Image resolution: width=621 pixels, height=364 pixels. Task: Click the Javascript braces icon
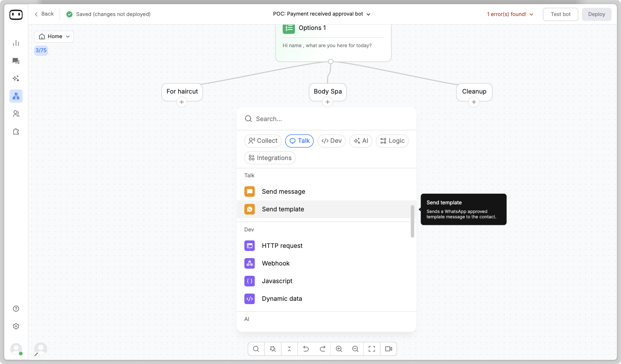coord(250,281)
